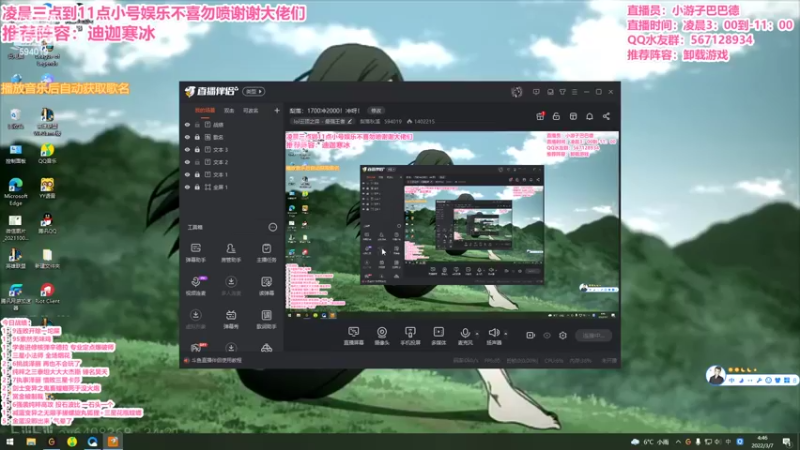Open avatar icon in title bar
This screenshot has width=800, height=450.
pyautogui.click(x=516, y=92)
